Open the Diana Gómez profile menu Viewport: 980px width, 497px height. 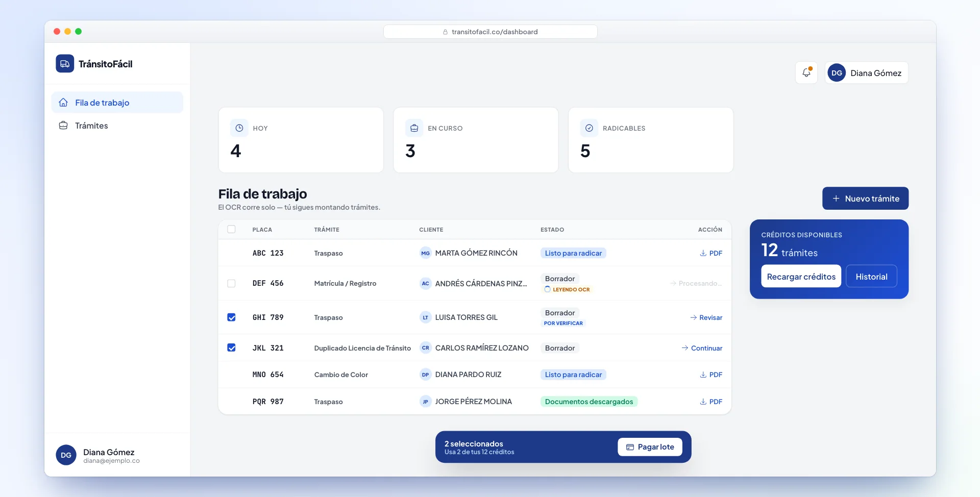pos(867,73)
